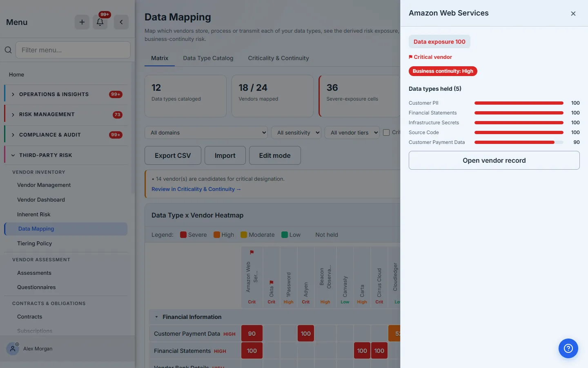588x368 pixels.
Task: Click Alex Morgan user avatar icon
Action: [x=13, y=349]
